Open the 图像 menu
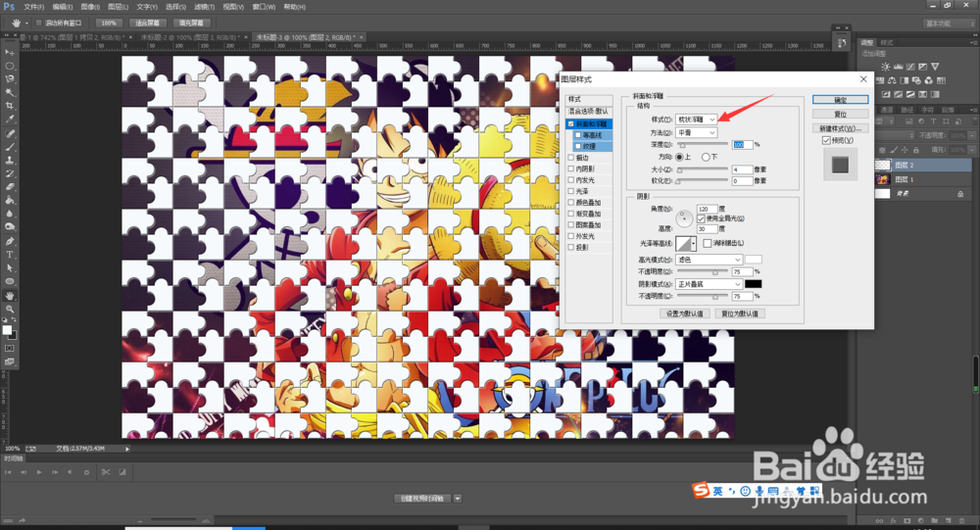The height and width of the screenshot is (530, 980). [90, 7]
